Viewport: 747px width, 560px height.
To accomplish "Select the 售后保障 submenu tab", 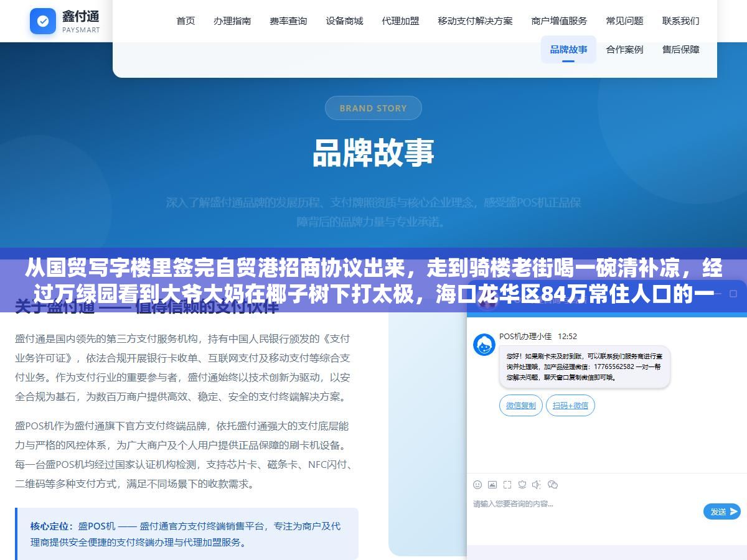I will (680, 49).
